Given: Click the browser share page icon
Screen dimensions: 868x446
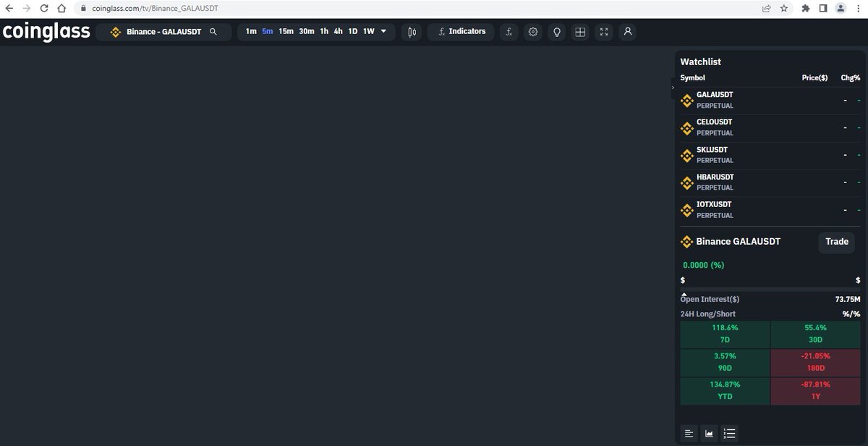Looking at the screenshot, I should [x=767, y=9].
